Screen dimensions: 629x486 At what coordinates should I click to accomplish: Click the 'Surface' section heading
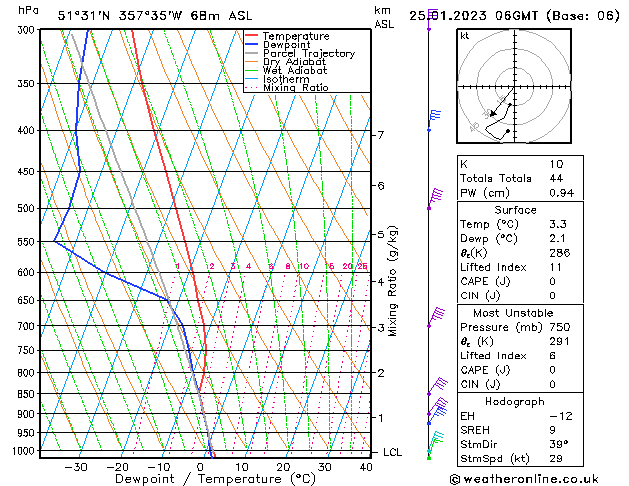point(515,210)
